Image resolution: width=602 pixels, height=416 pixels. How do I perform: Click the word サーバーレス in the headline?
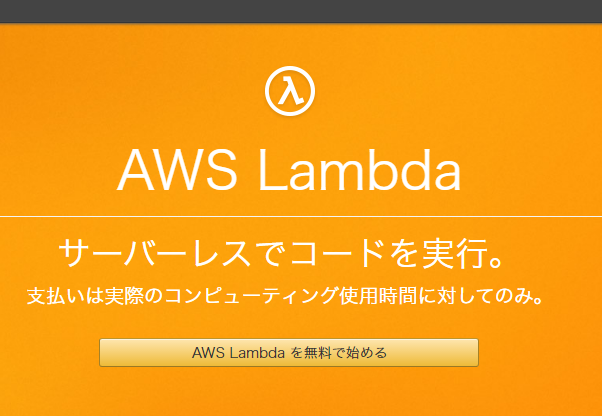click(x=154, y=253)
